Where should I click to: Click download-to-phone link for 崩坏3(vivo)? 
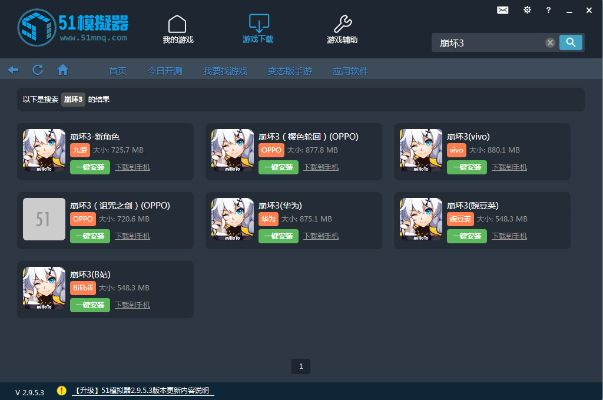click(x=510, y=167)
